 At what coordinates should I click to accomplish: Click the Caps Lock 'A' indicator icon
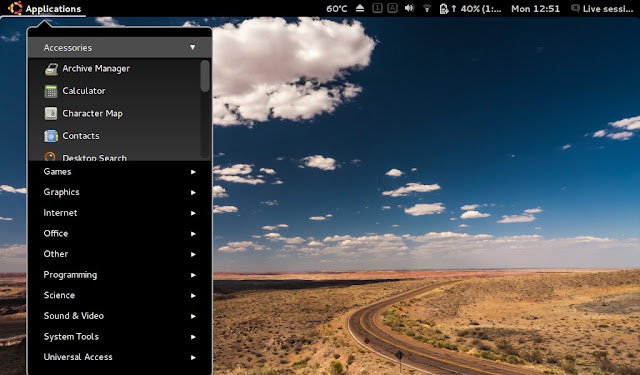coord(392,8)
